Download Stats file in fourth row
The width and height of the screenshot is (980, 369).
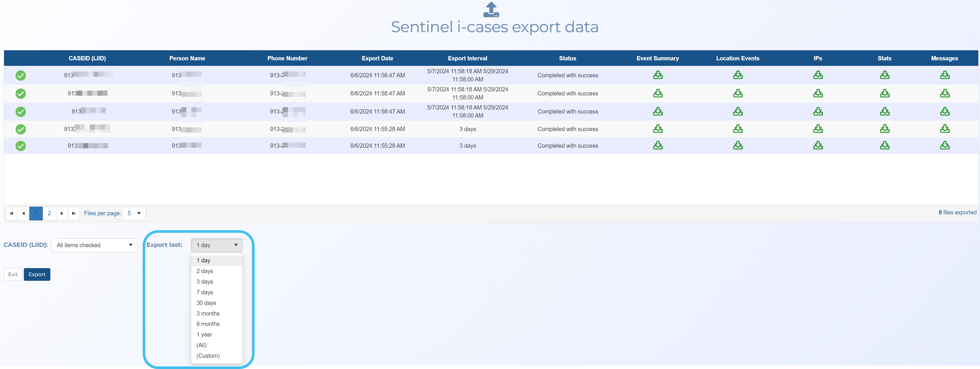pos(884,129)
